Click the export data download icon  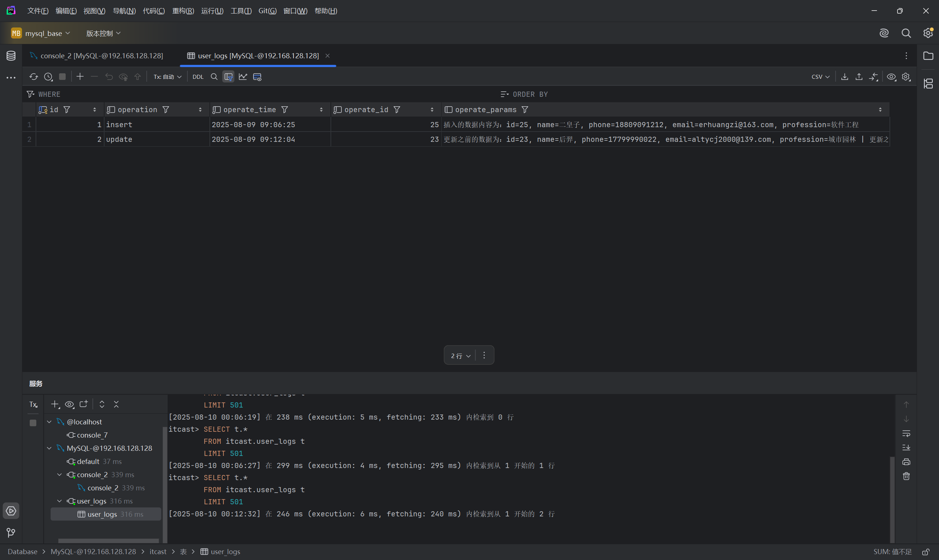pyautogui.click(x=845, y=77)
